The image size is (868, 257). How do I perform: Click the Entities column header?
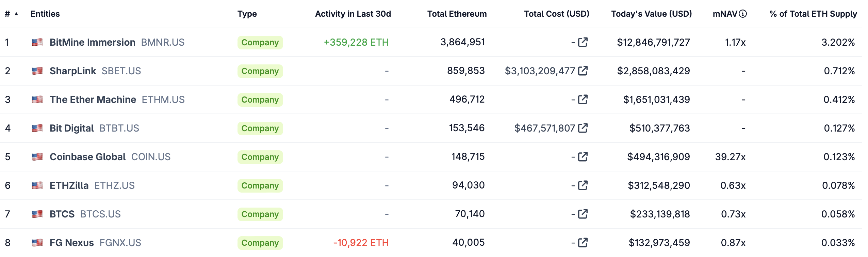[45, 14]
